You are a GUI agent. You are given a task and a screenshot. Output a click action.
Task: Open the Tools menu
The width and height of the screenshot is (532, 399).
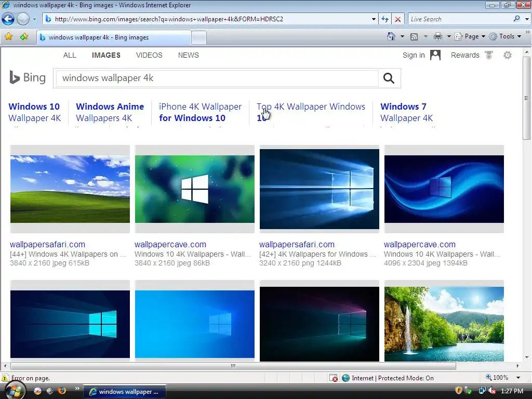pyautogui.click(x=506, y=36)
